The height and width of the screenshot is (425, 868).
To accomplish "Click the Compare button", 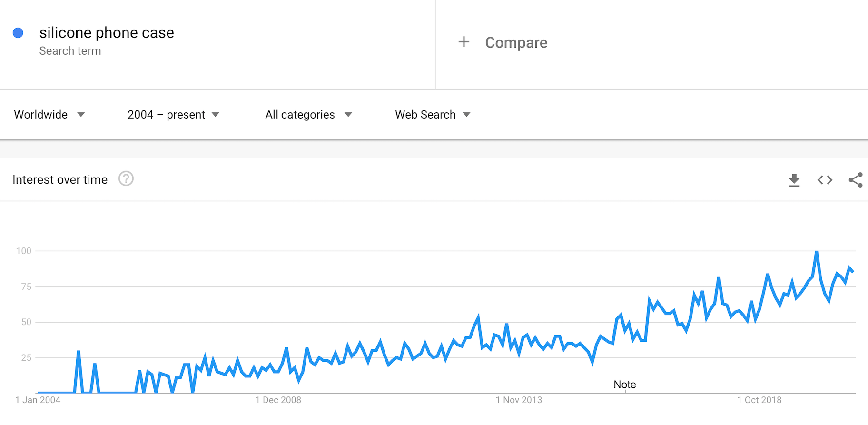I will coord(516,42).
